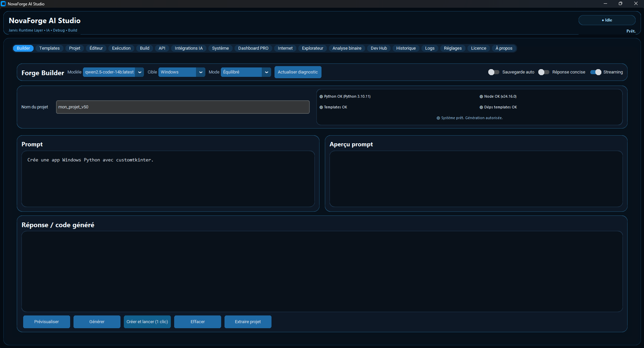This screenshot has width=644, height=348.
Task: Click the 'Forge Builder' heading
Action: (43, 73)
